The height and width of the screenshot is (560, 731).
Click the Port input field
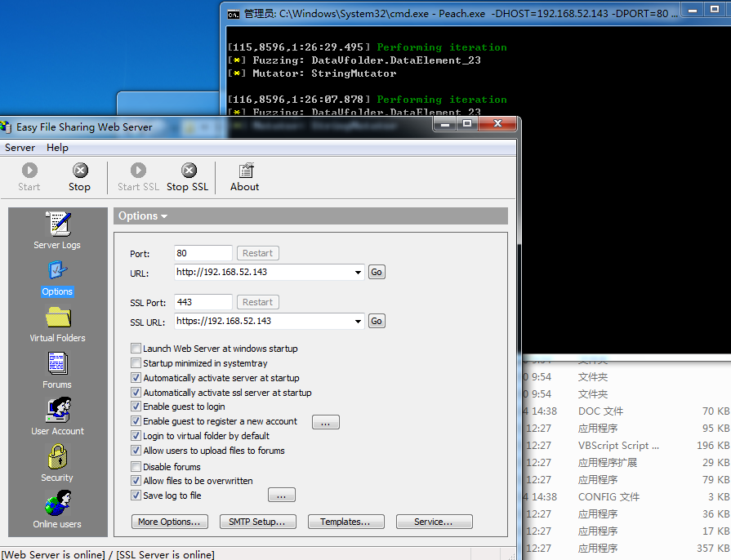coord(203,253)
